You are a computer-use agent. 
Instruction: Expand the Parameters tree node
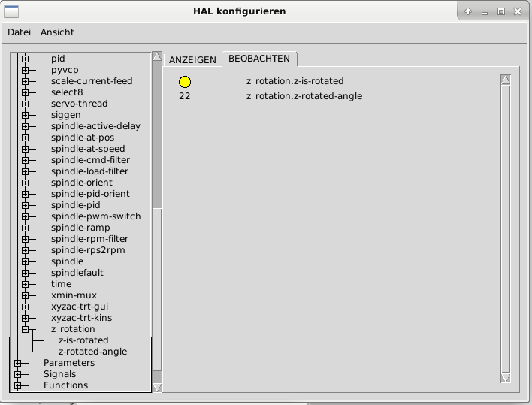[x=17, y=363]
